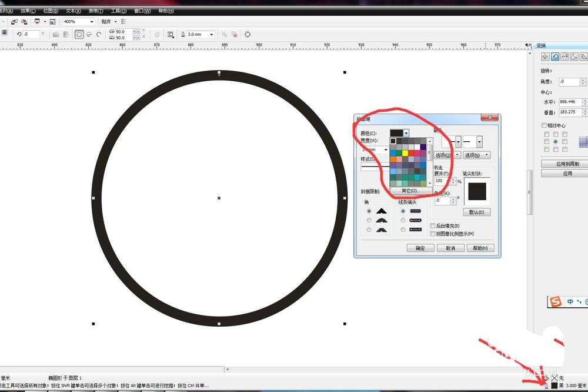Click the 取消 cancel button

click(450, 248)
